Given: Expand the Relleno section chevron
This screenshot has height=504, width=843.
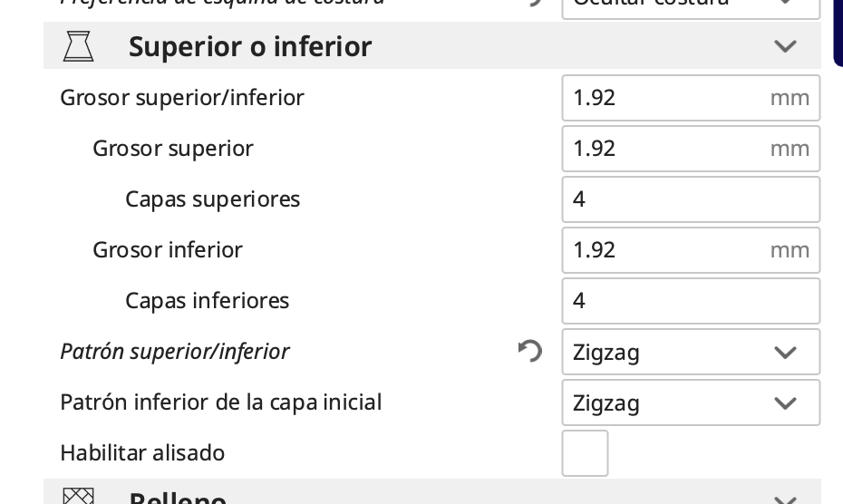Looking at the screenshot, I should [785, 499].
